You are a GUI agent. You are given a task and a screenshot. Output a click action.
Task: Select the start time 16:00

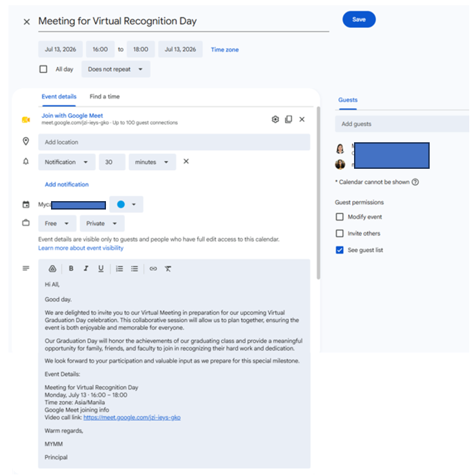click(x=100, y=49)
